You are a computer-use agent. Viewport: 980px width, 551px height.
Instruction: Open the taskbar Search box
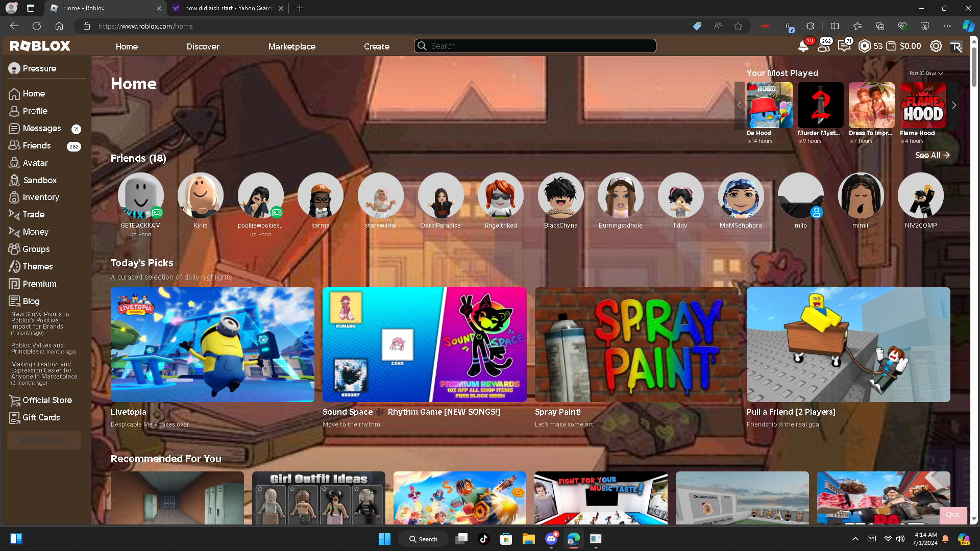pyautogui.click(x=424, y=539)
